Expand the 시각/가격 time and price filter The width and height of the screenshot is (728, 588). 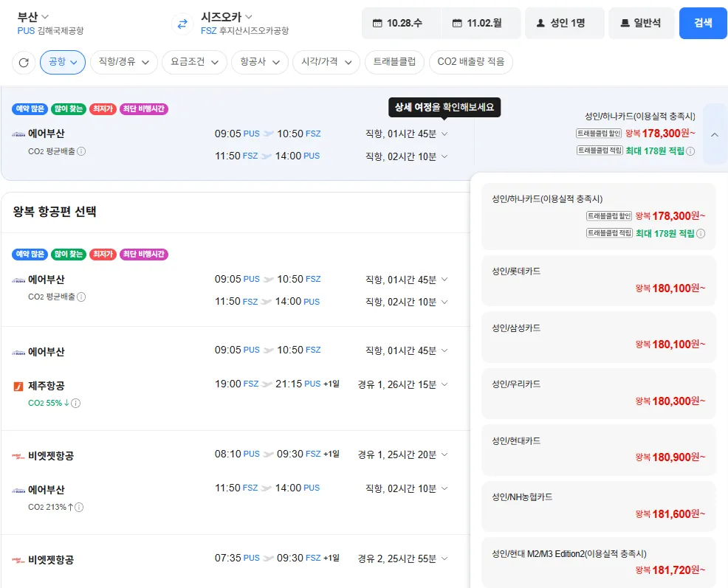(326, 62)
